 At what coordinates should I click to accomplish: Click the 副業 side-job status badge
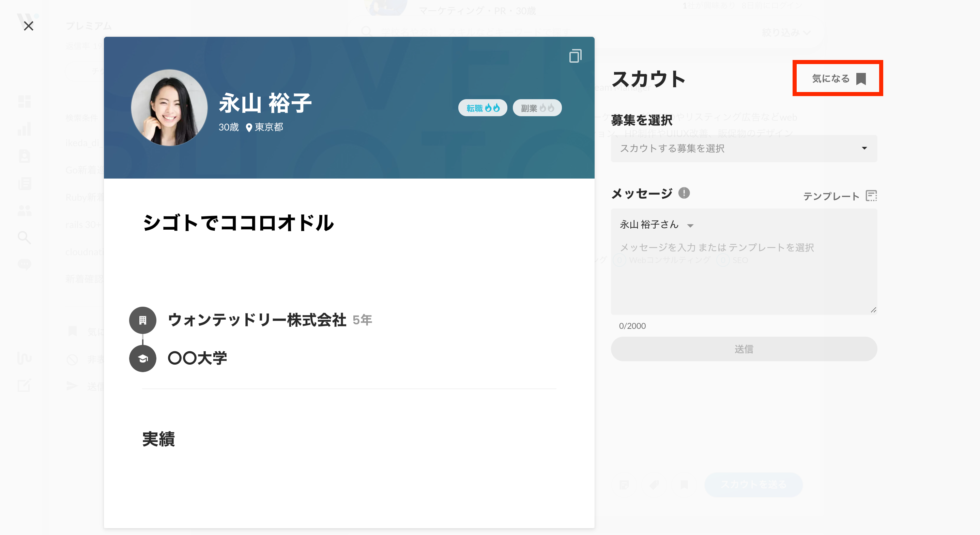point(537,108)
